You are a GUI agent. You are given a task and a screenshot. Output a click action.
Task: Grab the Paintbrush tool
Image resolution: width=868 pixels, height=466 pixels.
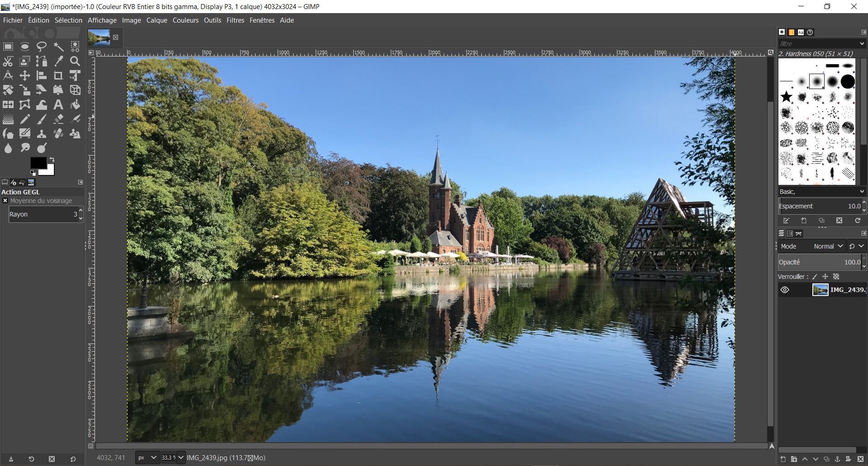coord(42,119)
